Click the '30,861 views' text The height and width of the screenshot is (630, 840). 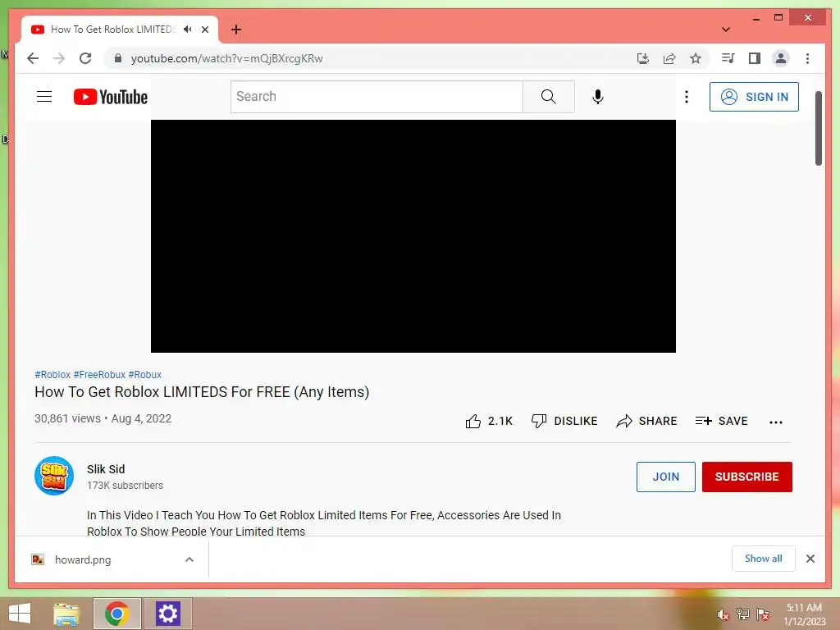[67, 418]
